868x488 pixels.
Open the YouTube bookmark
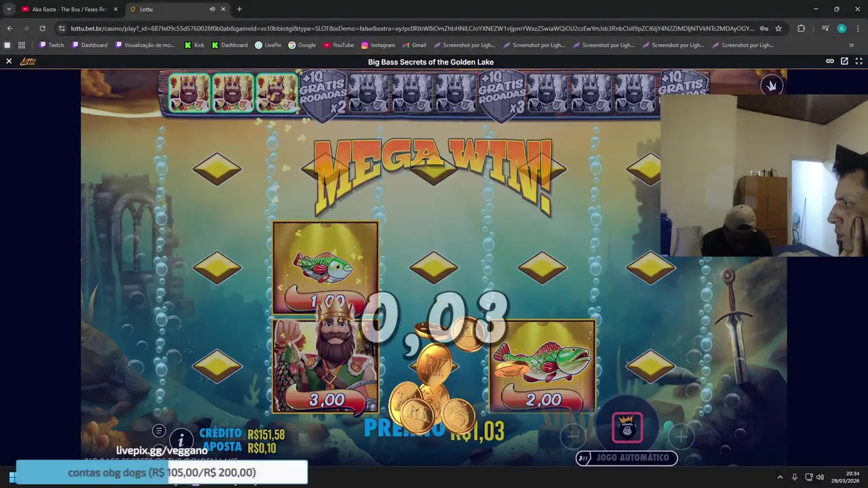point(338,45)
